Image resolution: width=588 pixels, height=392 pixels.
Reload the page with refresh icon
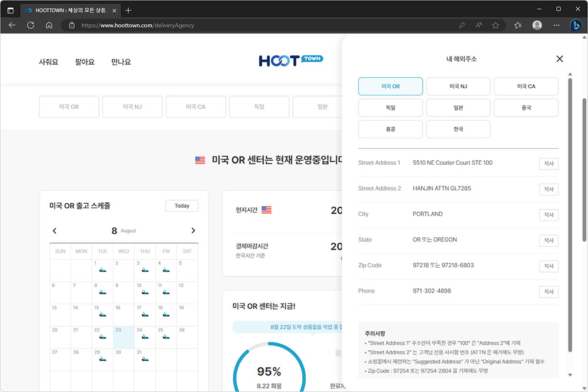pyautogui.click(x=31, y=25)
